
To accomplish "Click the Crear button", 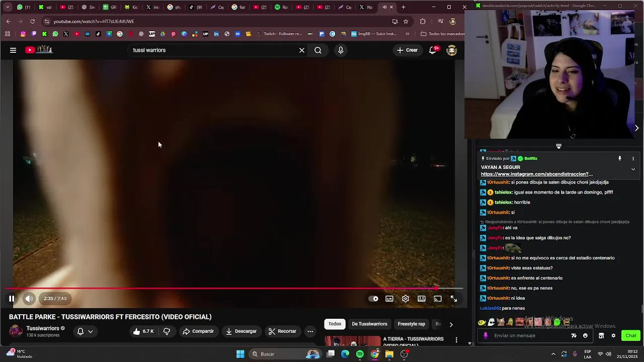I will tap(407, 50).
